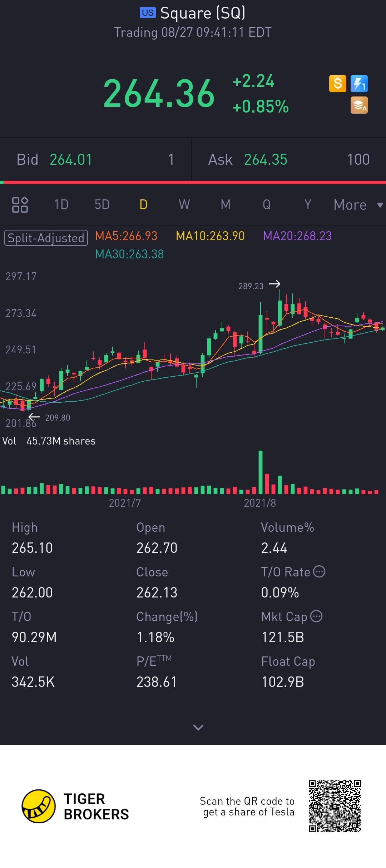Image resolution: width=386 pixels, height=868 pixels.
Task: Tap the Bid price 264.01
Action: [71, 160]
